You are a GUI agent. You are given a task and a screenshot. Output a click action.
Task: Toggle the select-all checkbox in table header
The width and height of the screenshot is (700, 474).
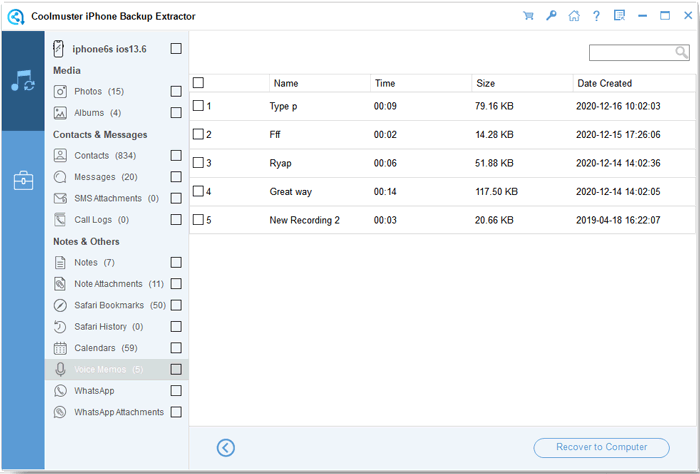click(198, 83)
